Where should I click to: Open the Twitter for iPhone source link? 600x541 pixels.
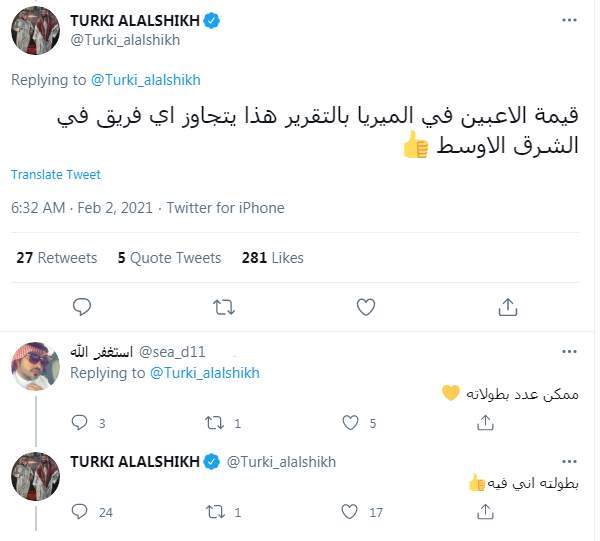tap(225, 208)
